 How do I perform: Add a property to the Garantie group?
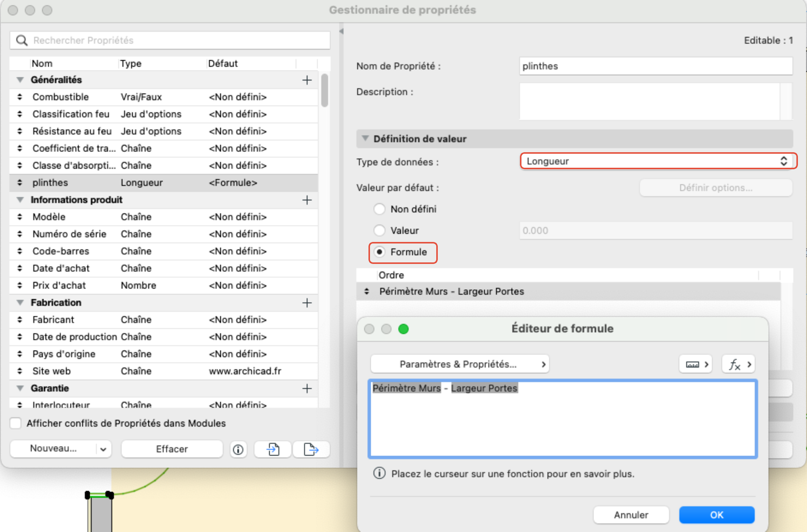(307, 388)
